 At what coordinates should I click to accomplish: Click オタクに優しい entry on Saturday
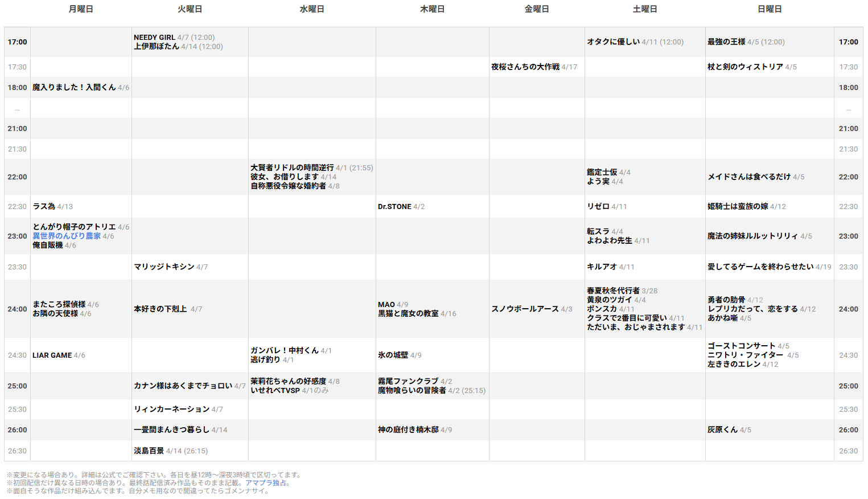click(x=613, y=42)
